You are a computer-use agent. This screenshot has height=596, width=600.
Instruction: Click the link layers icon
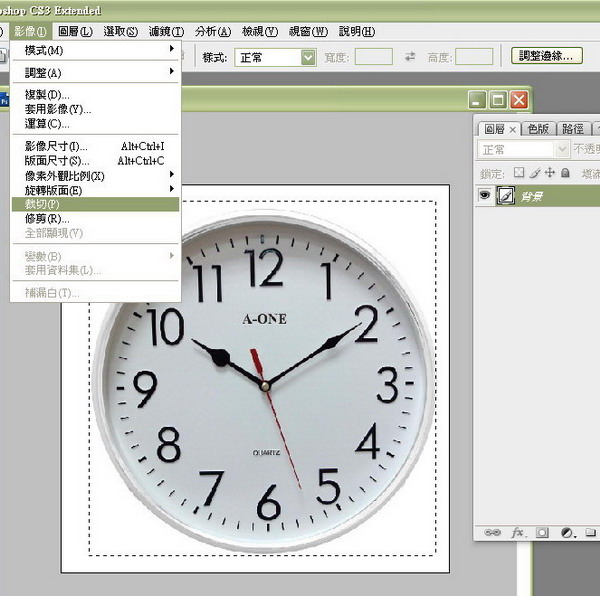pyautogui.click(x=492, y=532)
